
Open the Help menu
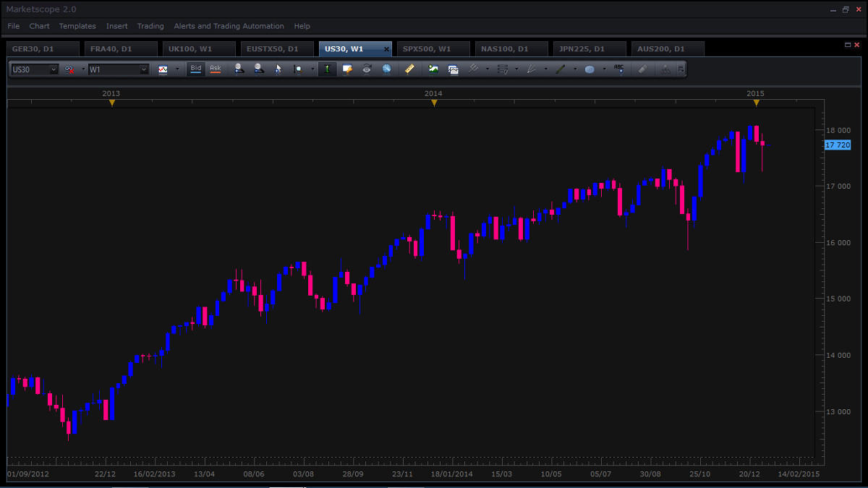[x=302, y=26]
